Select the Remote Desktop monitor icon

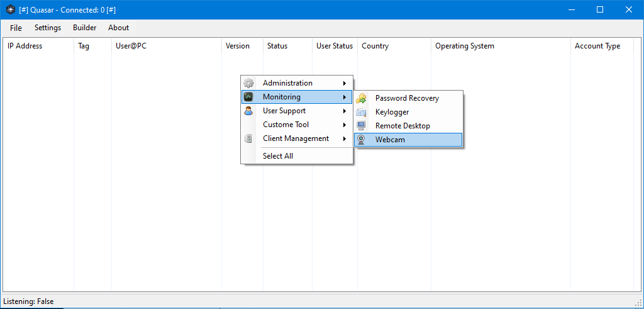click(x=361, y=126)
